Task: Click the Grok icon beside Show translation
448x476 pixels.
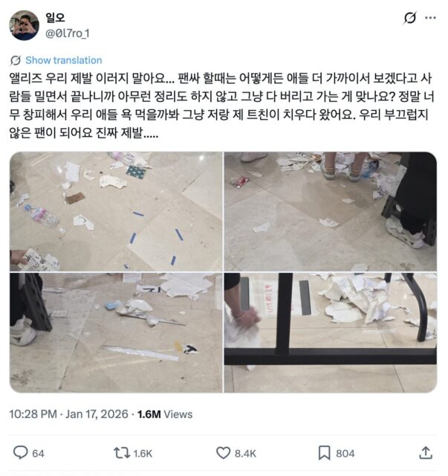Action: pos(15,60)
